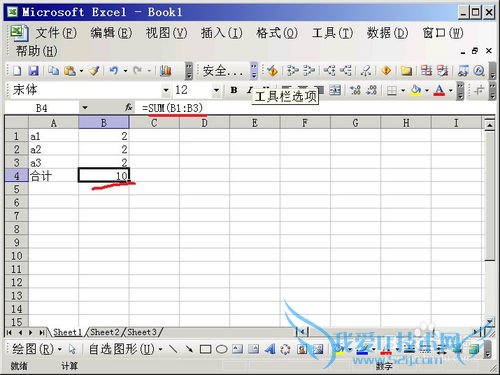Screen dimensions: 500x375
Task: Click the Format Painter brush icon
Action: pos(94,71)
